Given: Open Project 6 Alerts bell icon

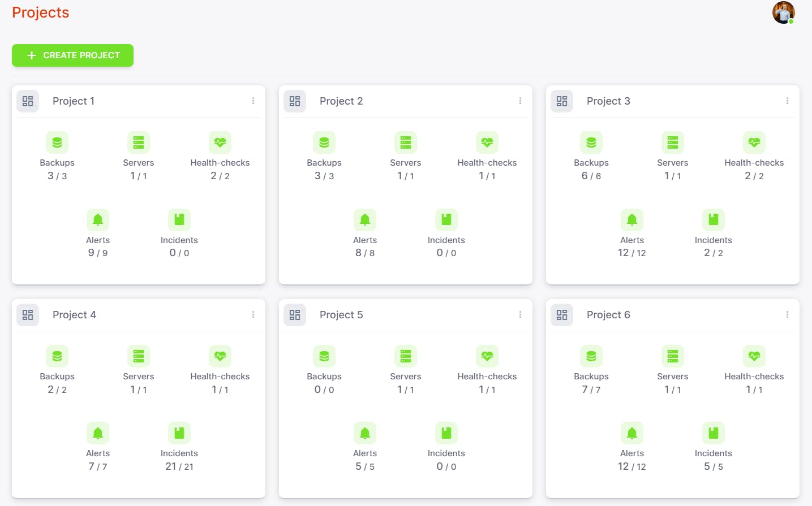Looking at the screenshot, I should (632, 433).
